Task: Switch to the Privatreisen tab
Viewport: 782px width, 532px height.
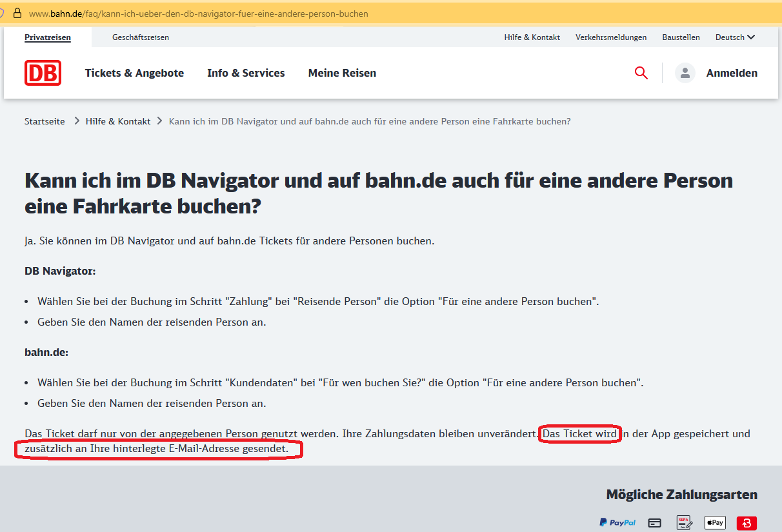Action: pyautogui.click(x=48, y=37)
